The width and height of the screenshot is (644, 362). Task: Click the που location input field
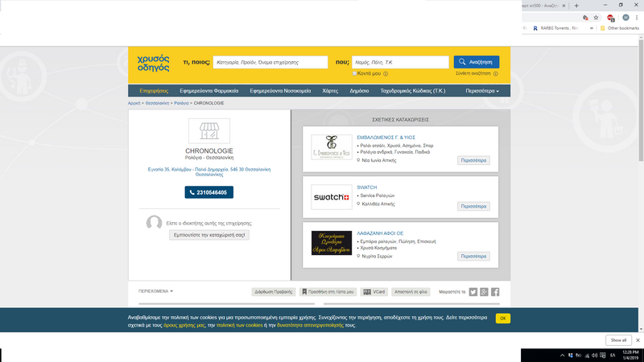point(400,62)
